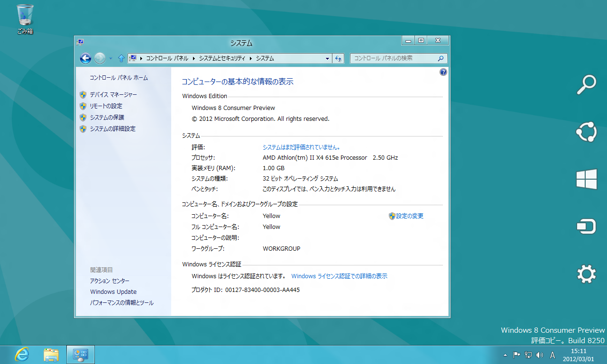607x364 pixels.
Task: Click the IME input mode indicator A
Action: [552, 355]
